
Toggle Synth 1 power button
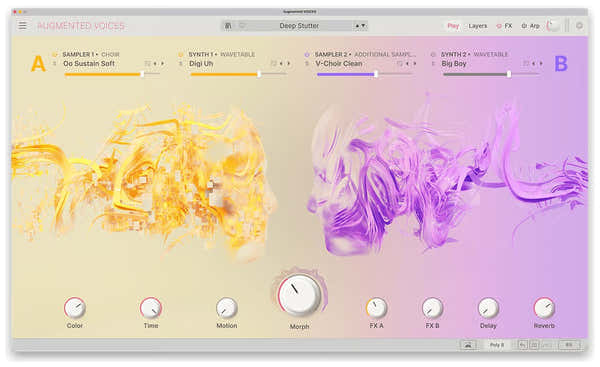(181, 55)
